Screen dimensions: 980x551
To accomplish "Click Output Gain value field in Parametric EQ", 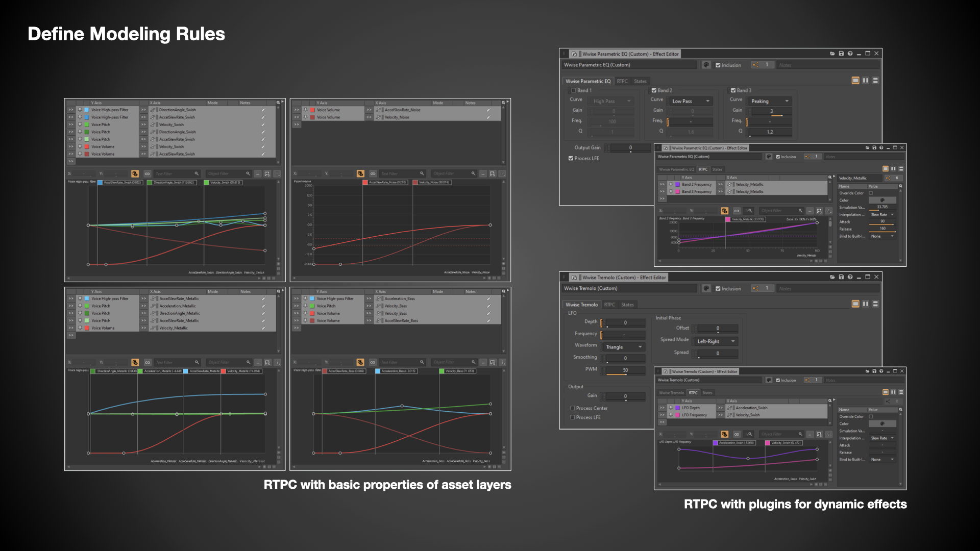I will pyautogui.click(x=630, y=148).
